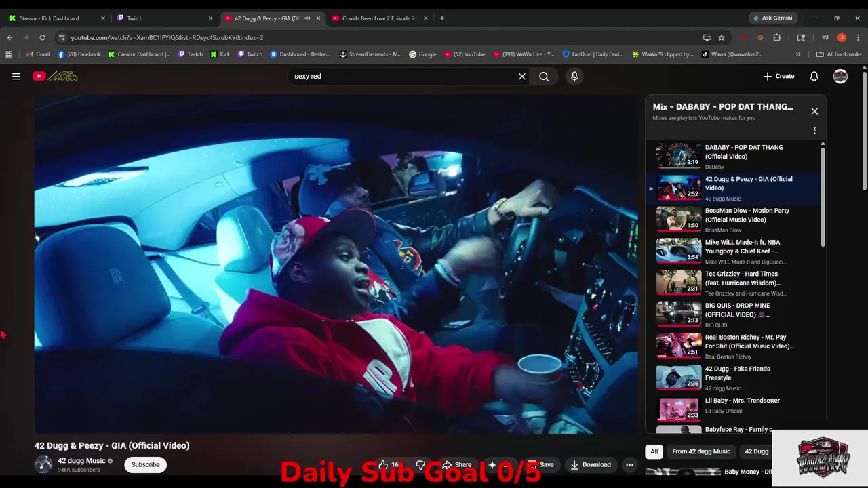Open Chrome extensions puzzle icon

pyautogui.click(x=777, y=37)
